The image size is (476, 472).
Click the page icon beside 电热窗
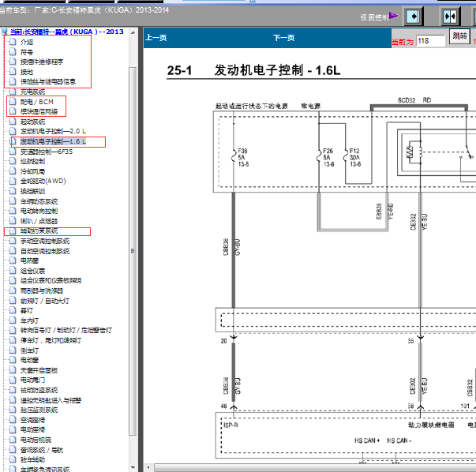[x=13, y=260]
